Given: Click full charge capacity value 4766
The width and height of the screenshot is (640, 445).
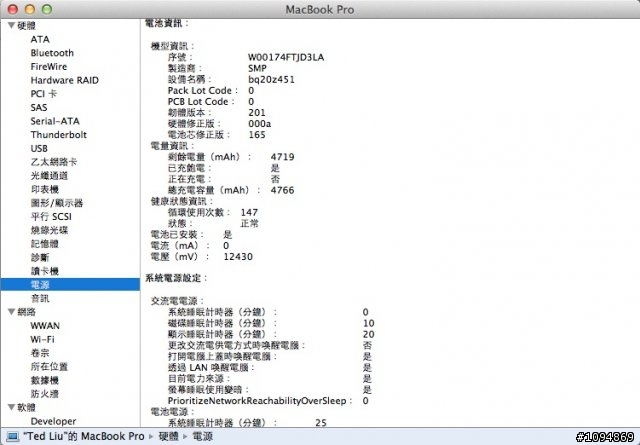Looking at the screenshot, I should tap(282, 190).
